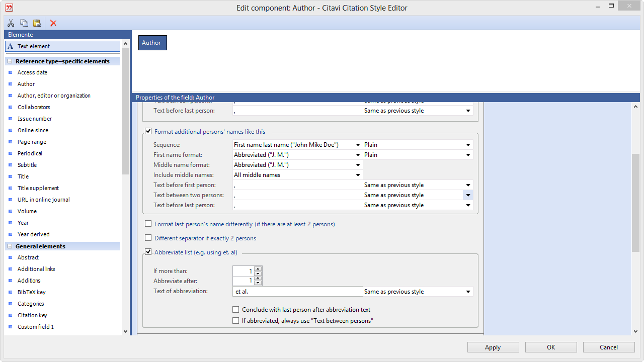Check Conclude with last person after abbreviation
The width and height of the screenshot is (644, 362).
[235, 310]
